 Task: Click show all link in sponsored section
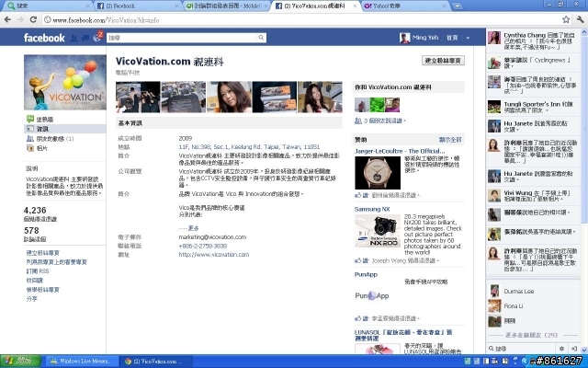450,140
